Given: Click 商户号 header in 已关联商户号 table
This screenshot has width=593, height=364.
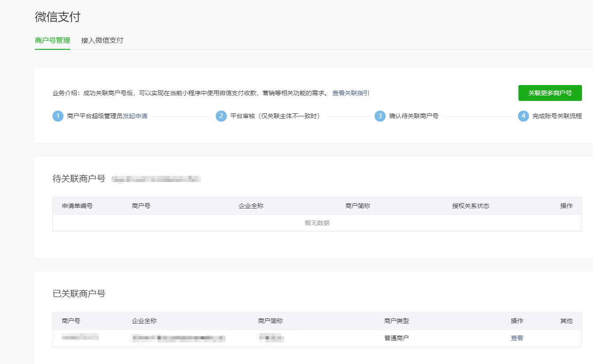Looking at the screenshot, I should coord(71,321).
